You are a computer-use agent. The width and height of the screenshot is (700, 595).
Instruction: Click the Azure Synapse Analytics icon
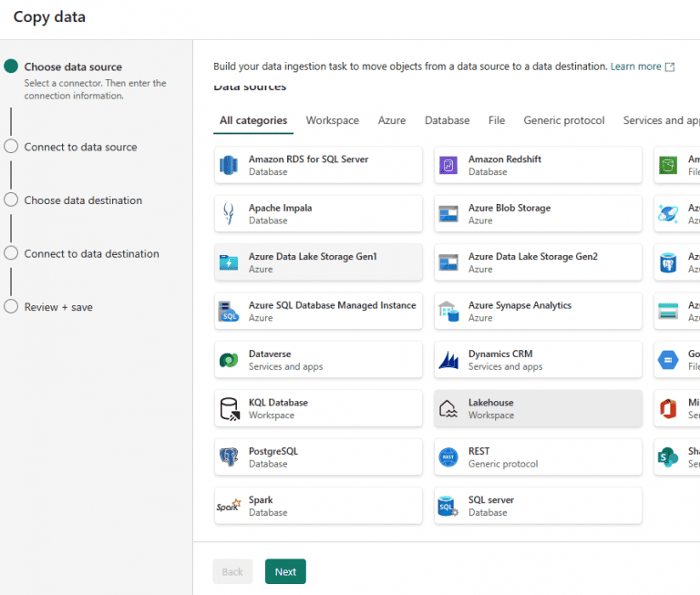pos(448,311)
